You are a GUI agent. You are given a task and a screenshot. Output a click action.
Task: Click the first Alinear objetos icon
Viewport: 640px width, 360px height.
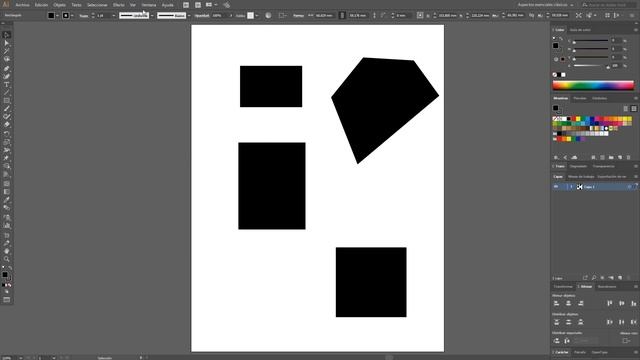[x=557, y=303]
